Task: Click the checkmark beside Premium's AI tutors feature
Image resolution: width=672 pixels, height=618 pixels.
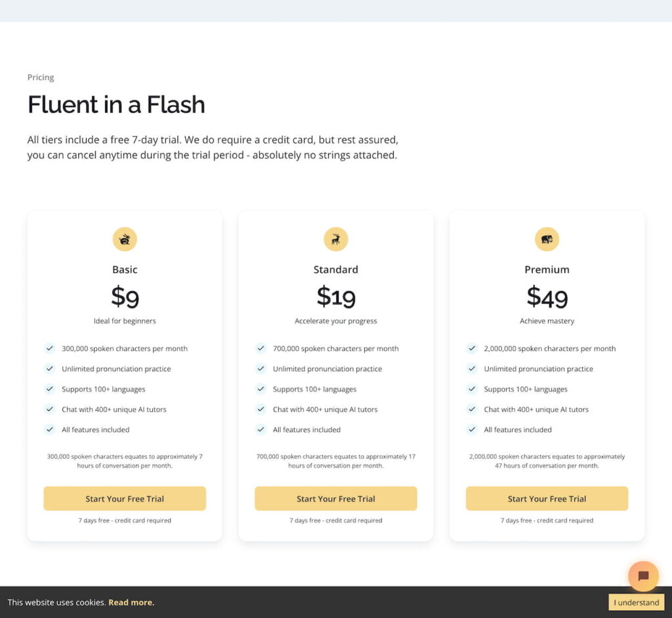Action: [x=472, y=409]
